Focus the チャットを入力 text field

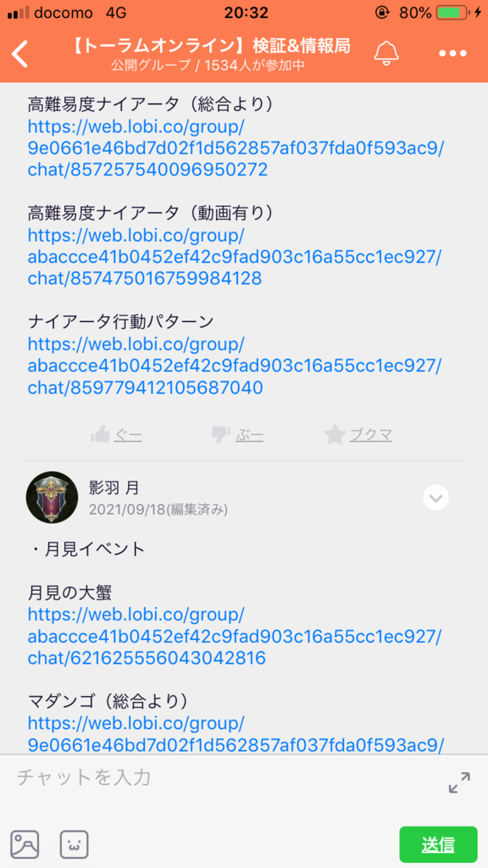coord(227,778)
